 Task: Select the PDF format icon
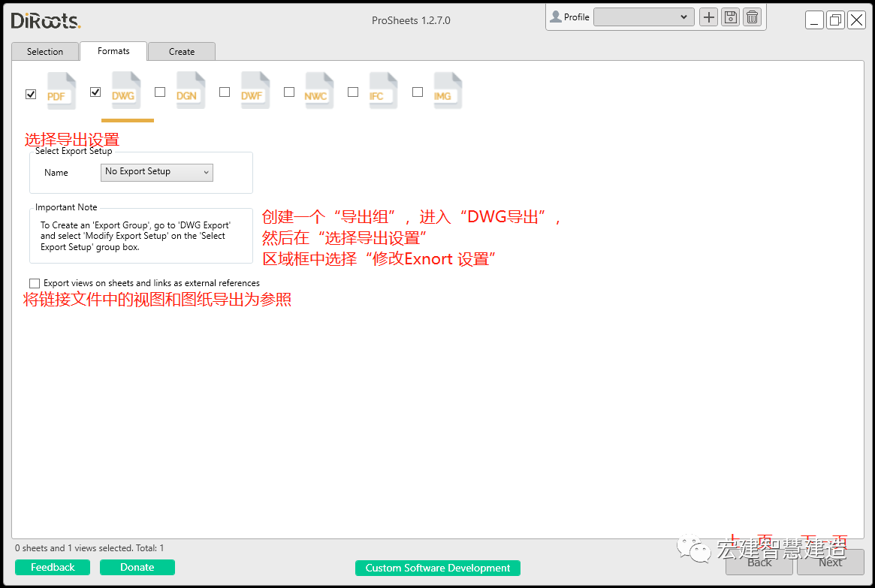click(x=61, y=91)
